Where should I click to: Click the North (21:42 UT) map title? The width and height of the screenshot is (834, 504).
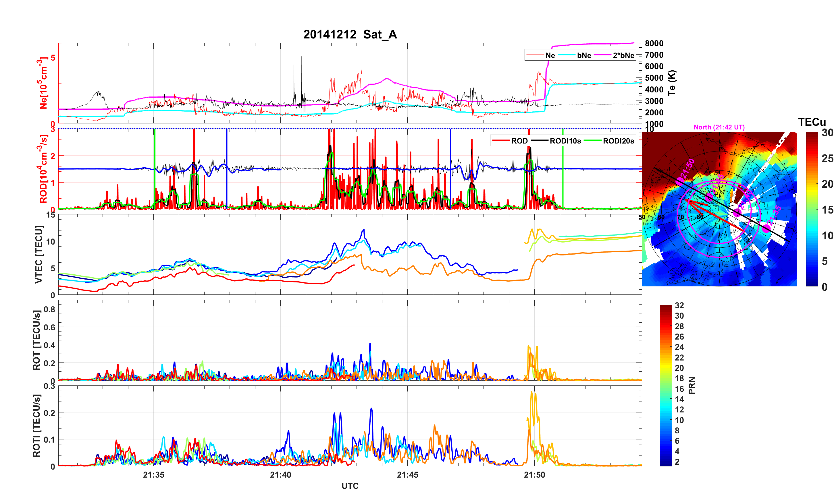tap(719, 127)
